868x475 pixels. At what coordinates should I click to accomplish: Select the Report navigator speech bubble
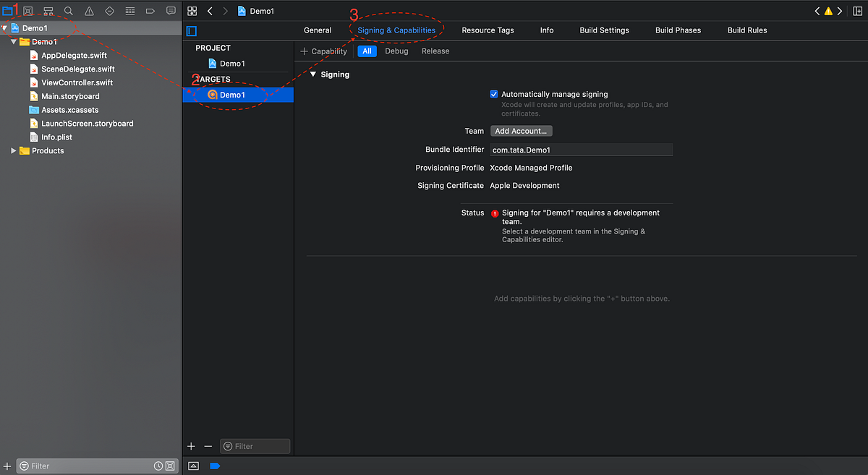(170, 11)
